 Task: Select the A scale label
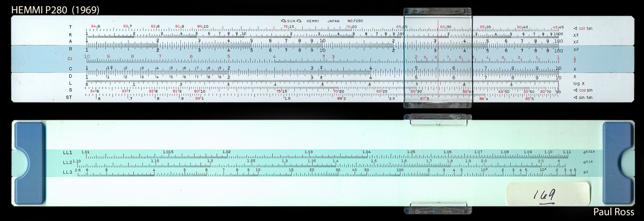(x=70, y=42)
